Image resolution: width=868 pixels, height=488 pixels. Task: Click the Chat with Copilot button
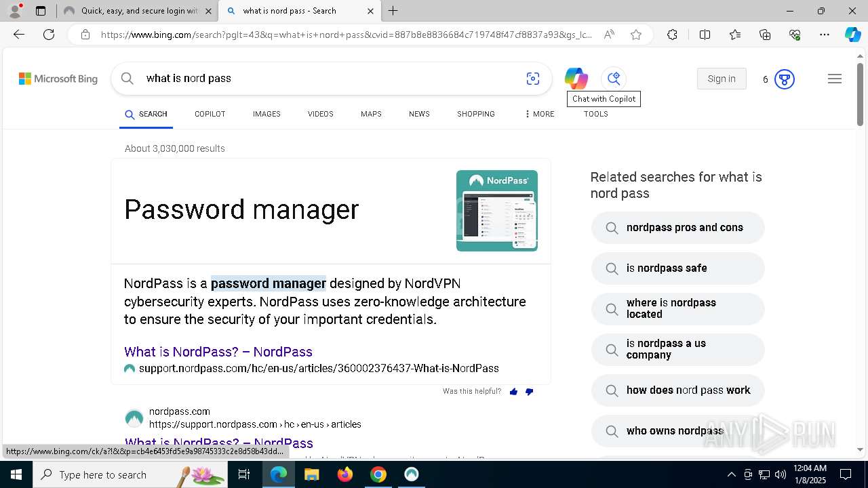pyautogui.click(x=614, y=79)
